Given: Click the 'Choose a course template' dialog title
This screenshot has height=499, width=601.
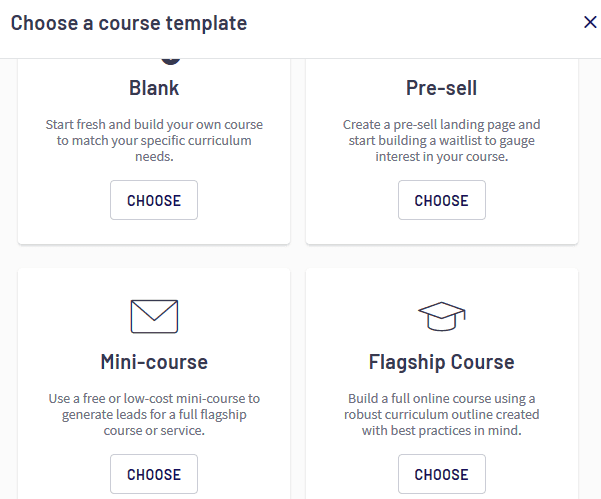Looking at the screenshot, I should coord(129,23).
